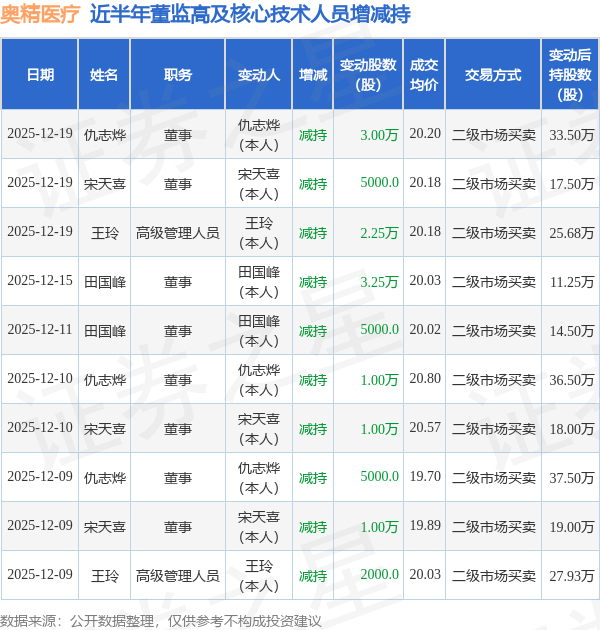This screenshot has height=630, width=600.
Task: Click the holding value 14.50万
Action: (x=571, y=331)
